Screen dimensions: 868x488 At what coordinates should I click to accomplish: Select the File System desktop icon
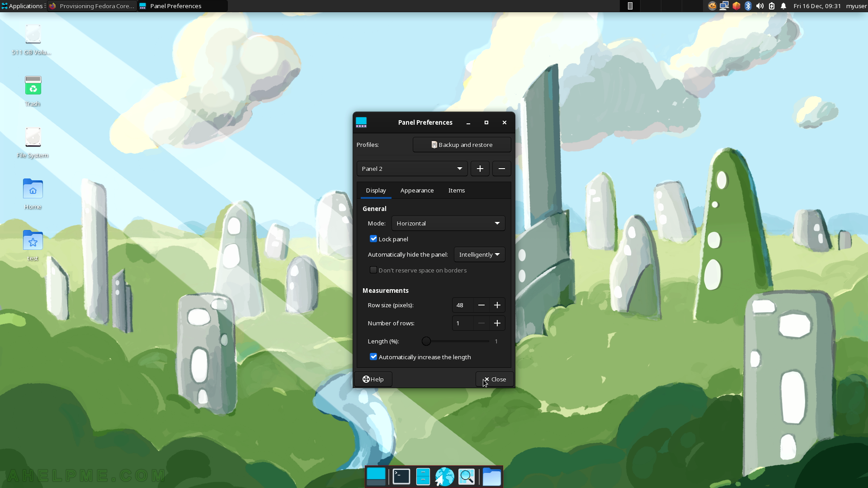(x=33, y=137)
